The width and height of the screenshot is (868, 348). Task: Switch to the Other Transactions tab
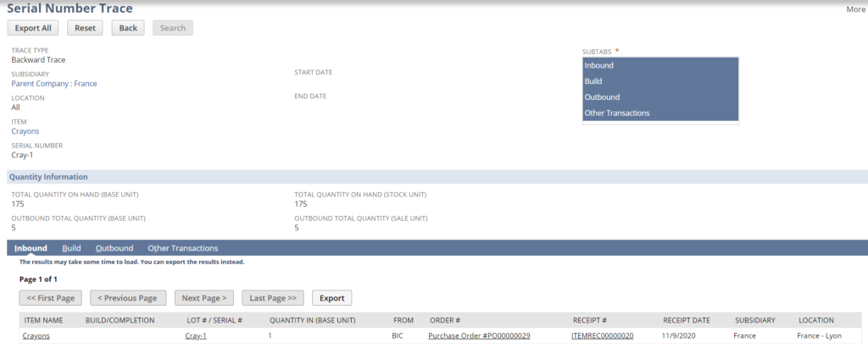coord(183,248)
